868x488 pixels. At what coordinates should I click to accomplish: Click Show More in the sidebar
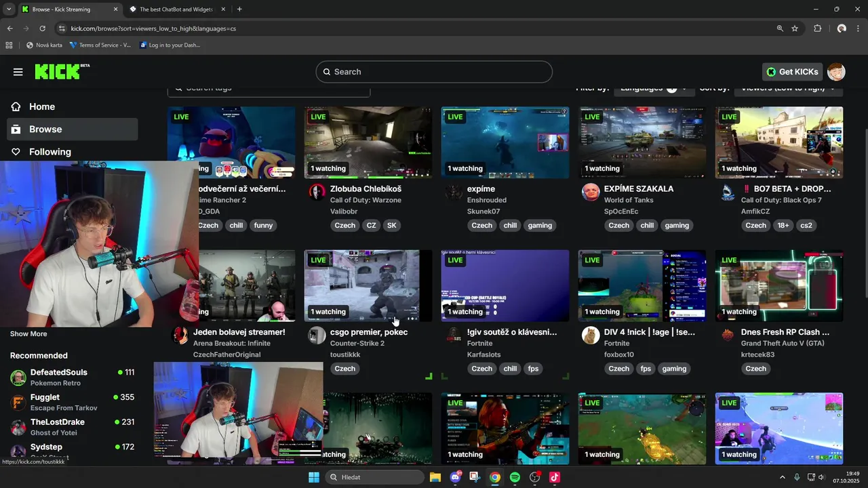(x=28, y=333)
